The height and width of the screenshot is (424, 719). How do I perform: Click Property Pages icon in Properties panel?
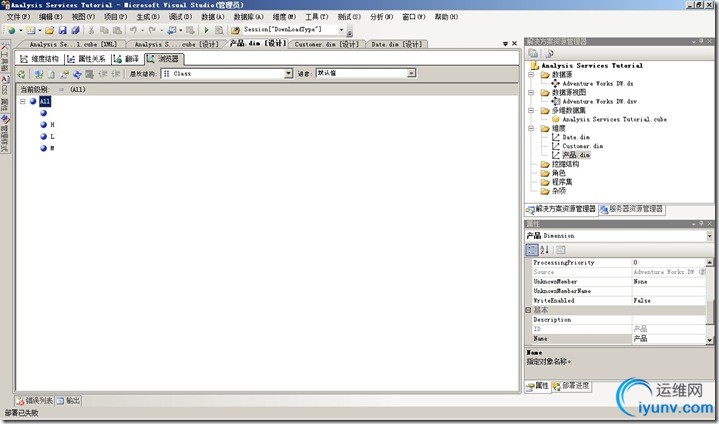point(560,250)
